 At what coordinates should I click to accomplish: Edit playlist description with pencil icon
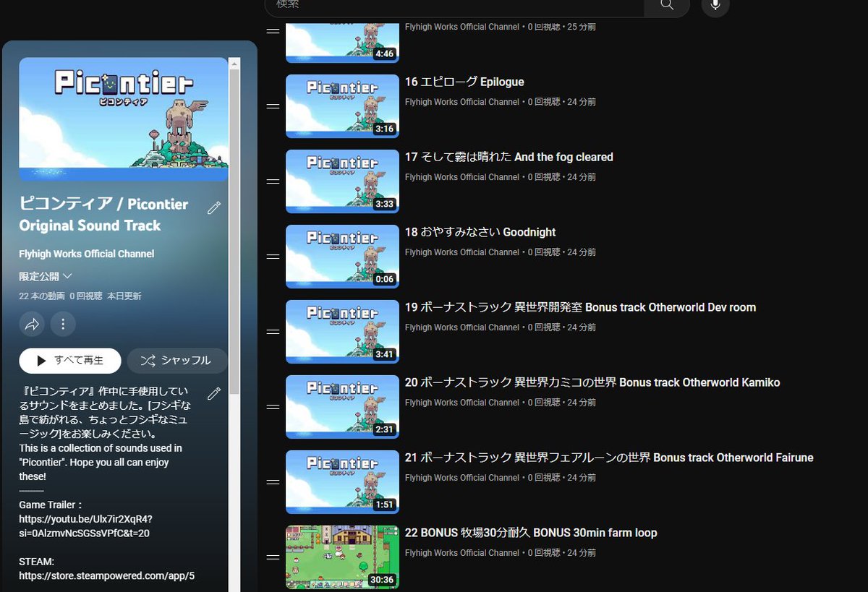coord(214,394)
